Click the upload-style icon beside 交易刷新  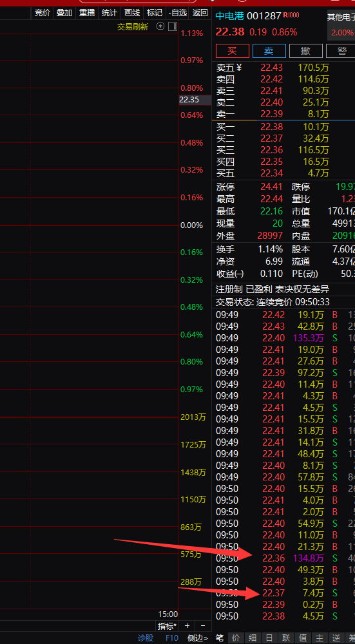tap(160, 26)
